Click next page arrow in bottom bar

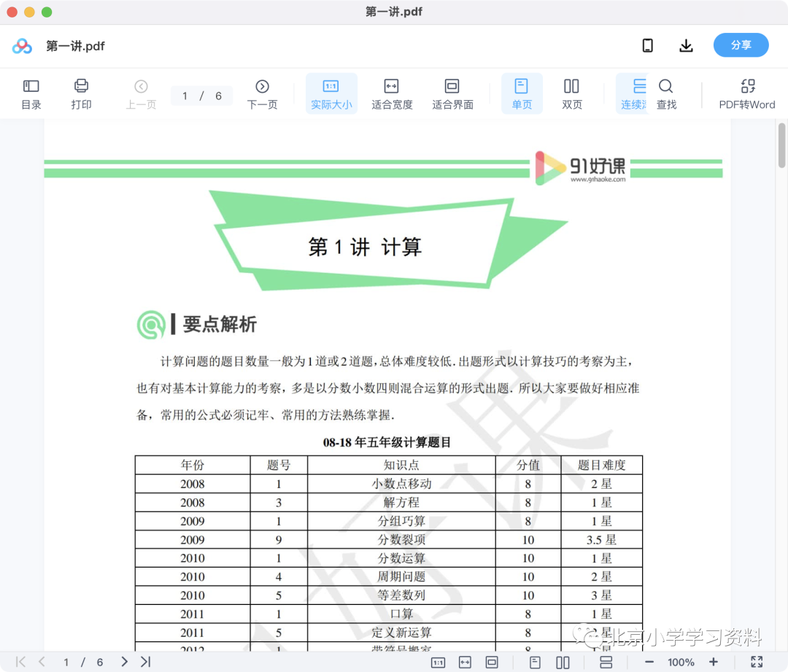124,662
